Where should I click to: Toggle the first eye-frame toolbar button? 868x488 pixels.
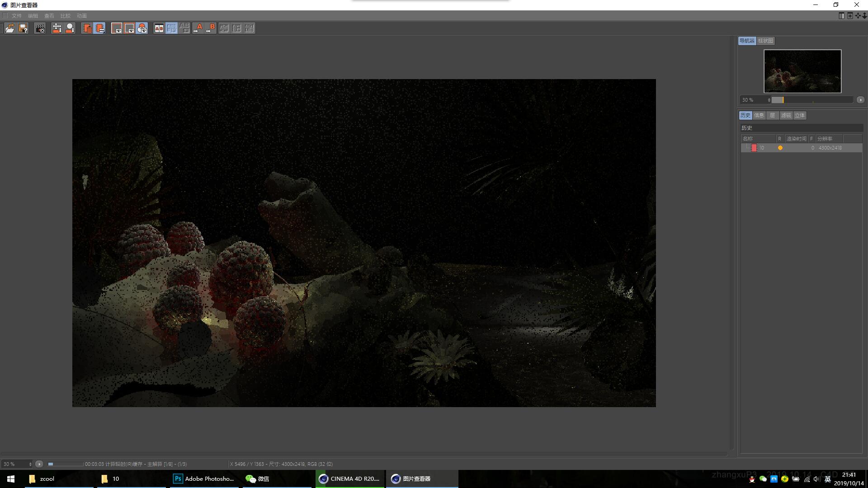[117, 28]
